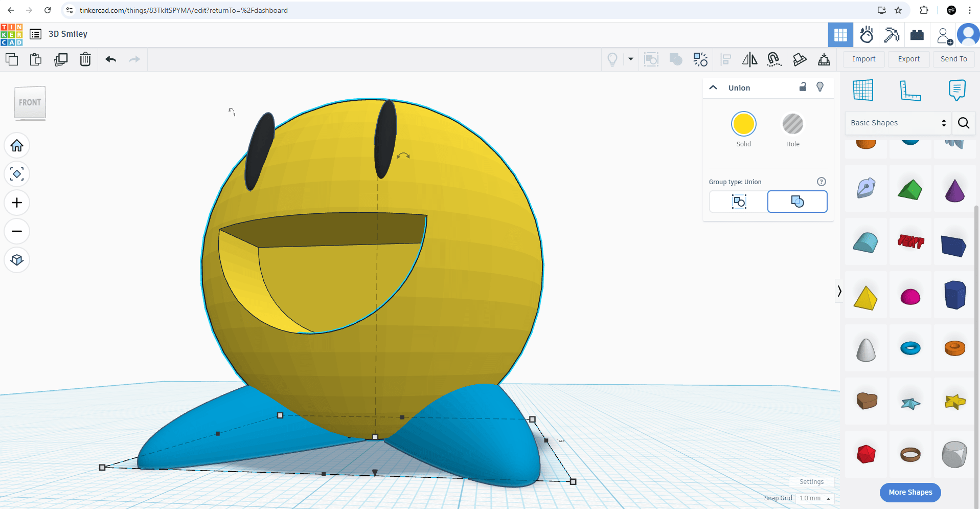Select the Duplicate and repeat tool
Image resolution: width=980 pixels, height=509 pixels.
(x=61, y=59)
